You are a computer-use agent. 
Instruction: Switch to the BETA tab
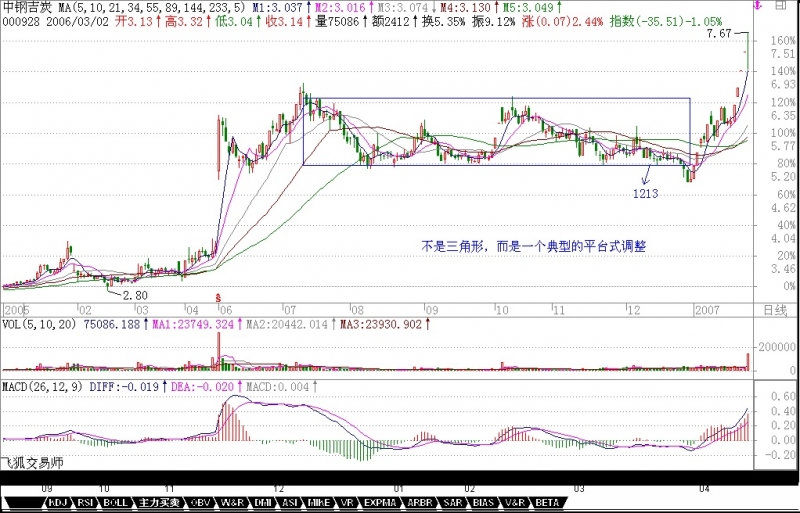click(546, 502)
